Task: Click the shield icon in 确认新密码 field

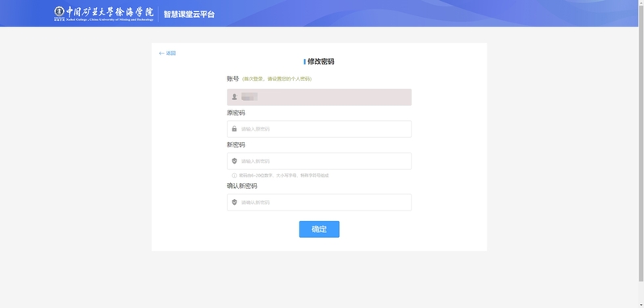Action: [235, 202]
